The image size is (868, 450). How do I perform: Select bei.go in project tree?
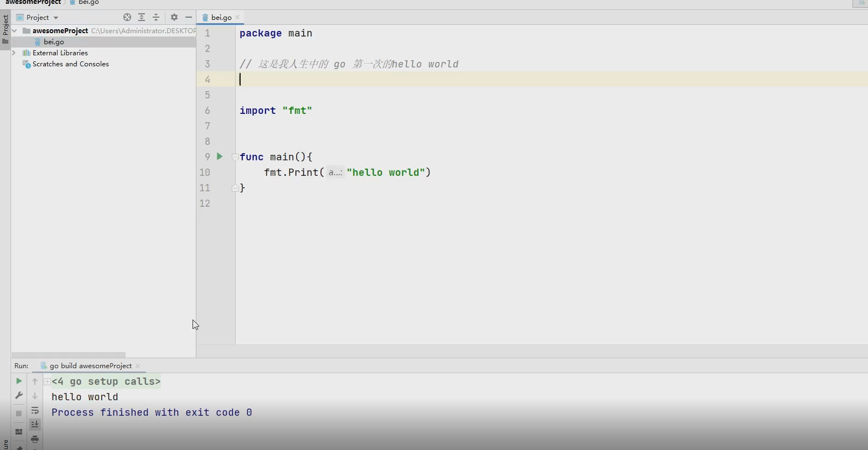pyautogui.click(x=54, y=41)
